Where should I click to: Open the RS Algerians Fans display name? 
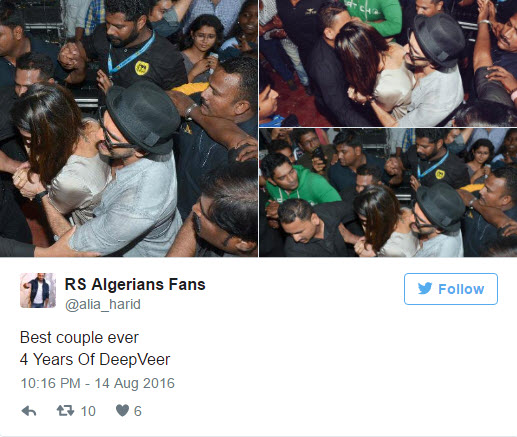coord(135,284)
